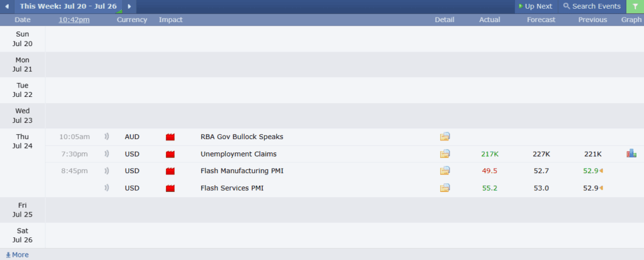
Task: Click the red impact icon for Flash Manufacturing PMI
Action: click(x=170, y=171)
